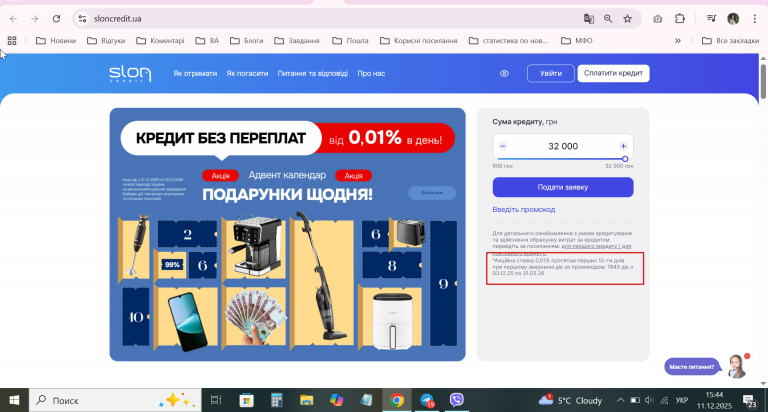Open the МФО bookmarks folder
The image size is (768, 412).
click(x=576, y=41)
